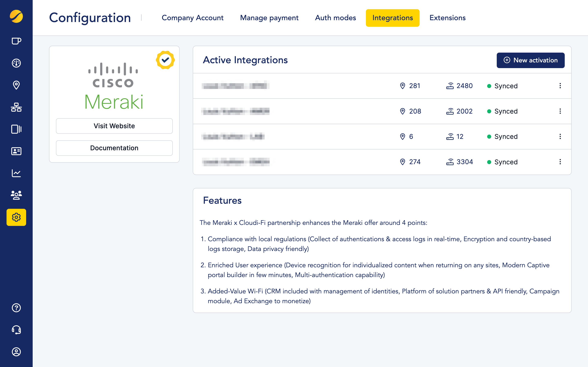
Task: Open the analytics line chart icon
Action: click(x=16, y=173)
